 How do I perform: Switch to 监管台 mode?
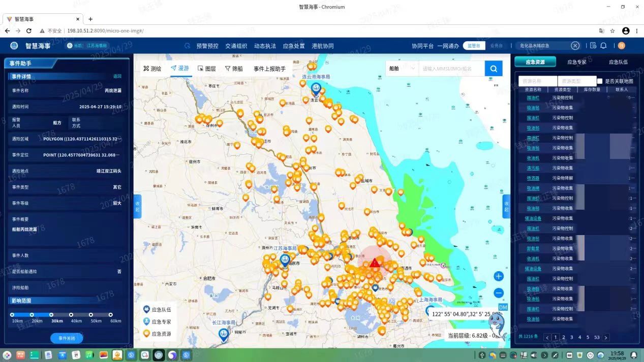tap(474, 46)
